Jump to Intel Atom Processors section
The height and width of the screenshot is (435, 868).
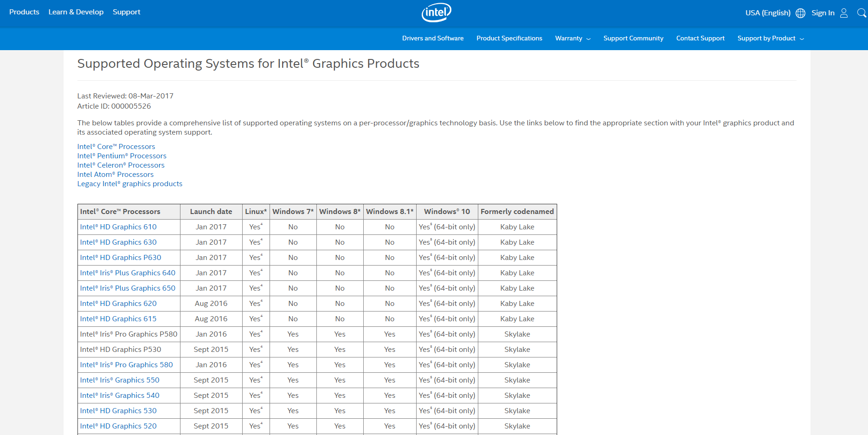116,175
